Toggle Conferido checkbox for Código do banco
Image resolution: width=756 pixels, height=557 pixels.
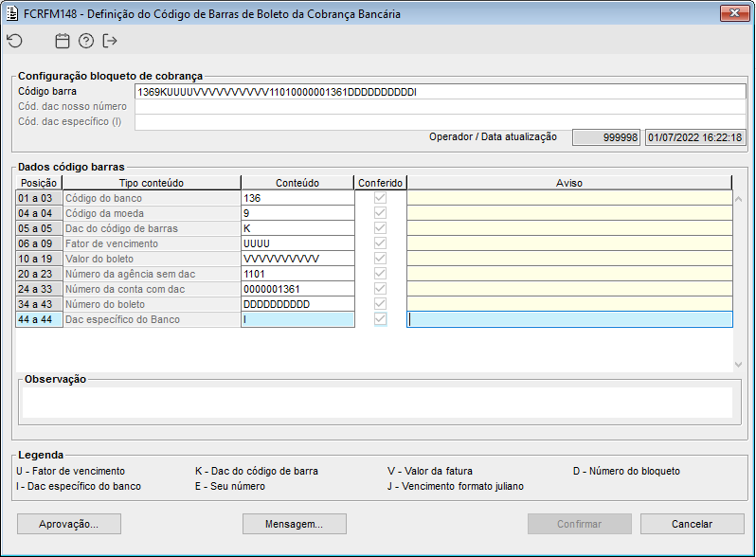point(380,198)
